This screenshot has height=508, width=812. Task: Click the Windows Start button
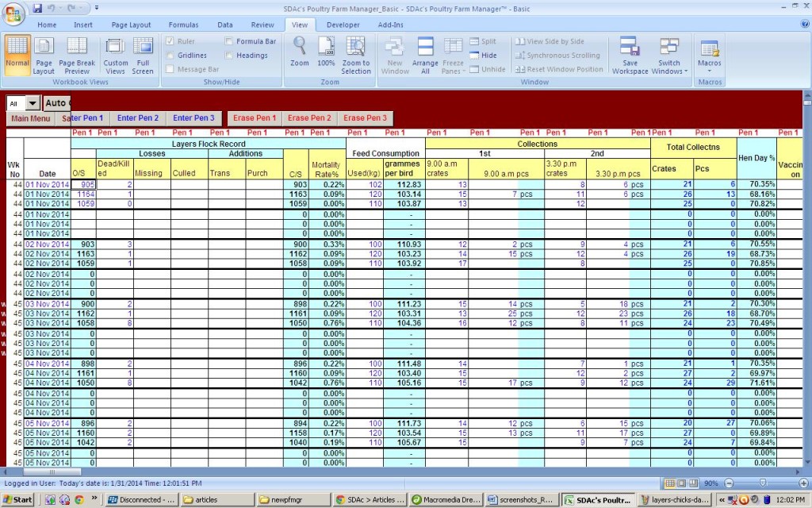(19, 500)
